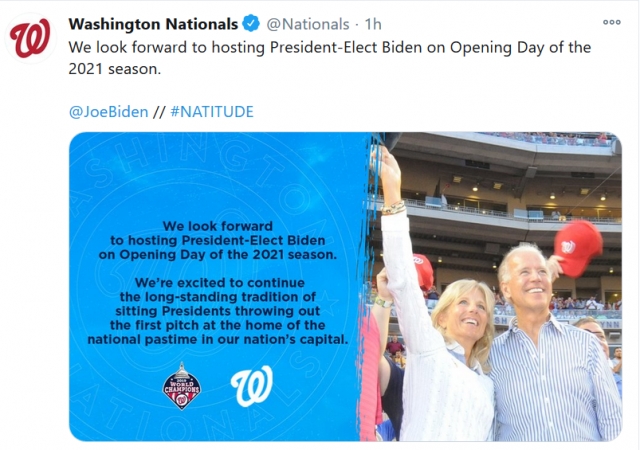
Task: Click the white curly W logo in the graphic
Action: (252, 386)
